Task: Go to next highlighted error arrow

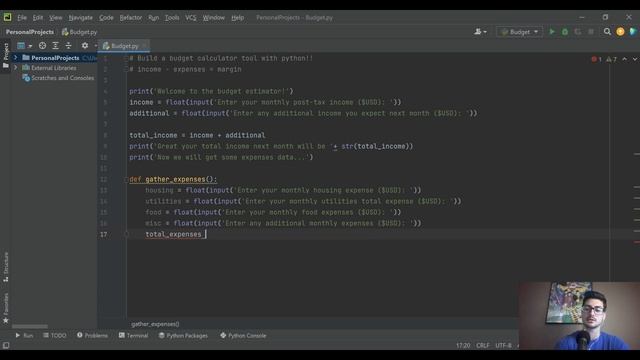Action: [635, 59]
